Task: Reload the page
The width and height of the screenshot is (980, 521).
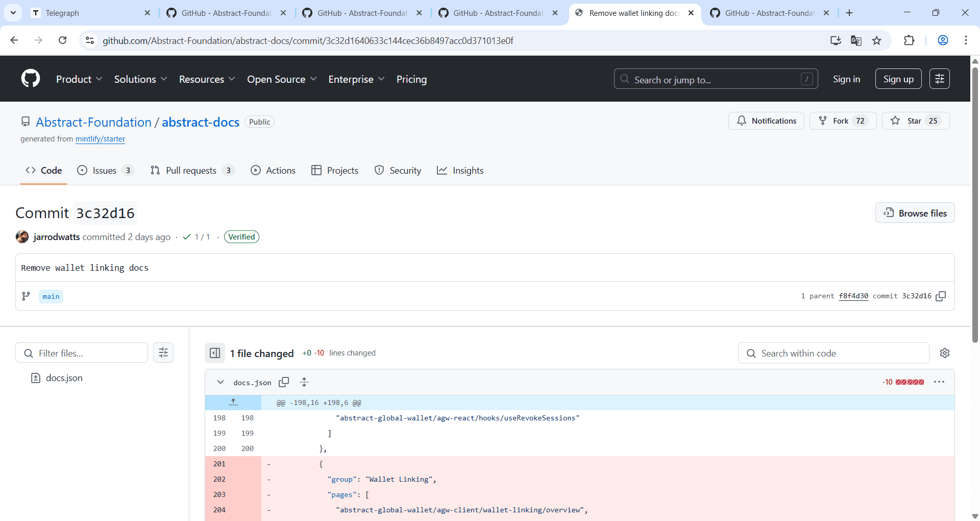Action: click(x=62, y=40)
